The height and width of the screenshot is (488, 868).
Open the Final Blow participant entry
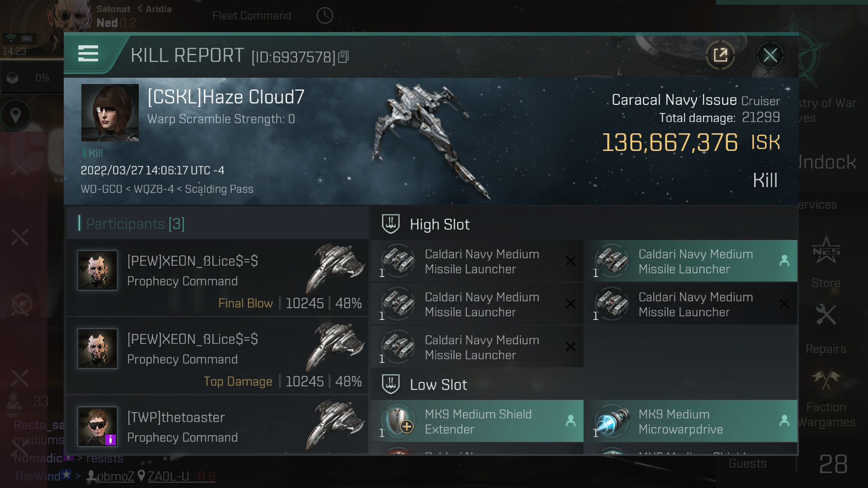click(x=217, y=278)
